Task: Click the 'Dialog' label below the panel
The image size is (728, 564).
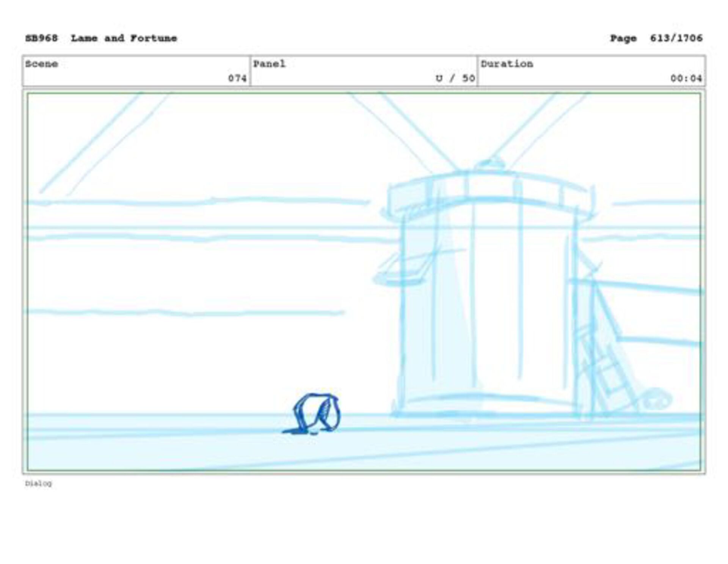Action: coord(38,483)
